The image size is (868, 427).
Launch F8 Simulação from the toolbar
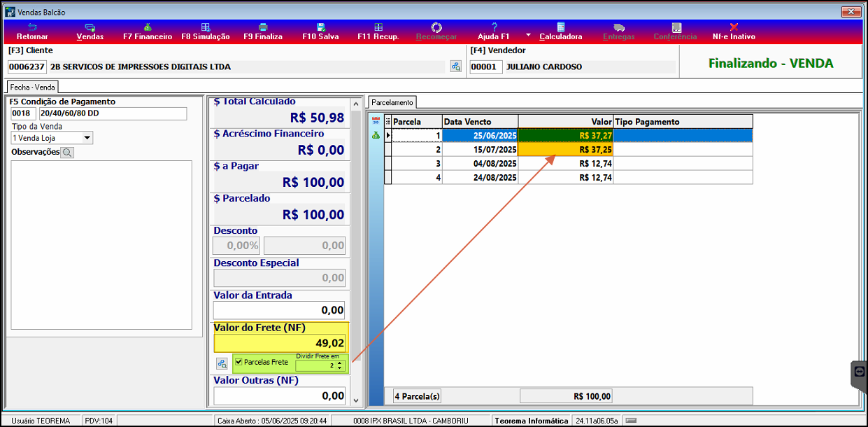pos(206,31)
